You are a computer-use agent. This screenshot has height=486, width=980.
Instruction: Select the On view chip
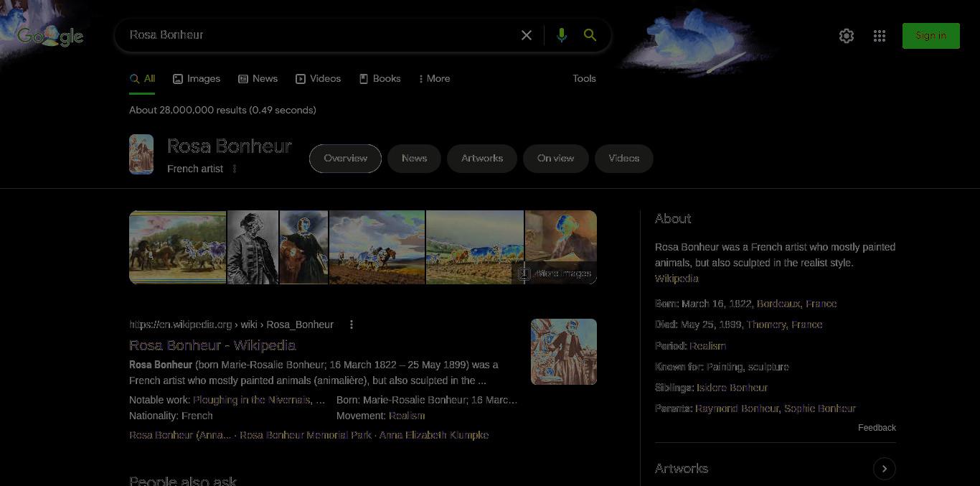pyautogui.click(x=555, y=159)
